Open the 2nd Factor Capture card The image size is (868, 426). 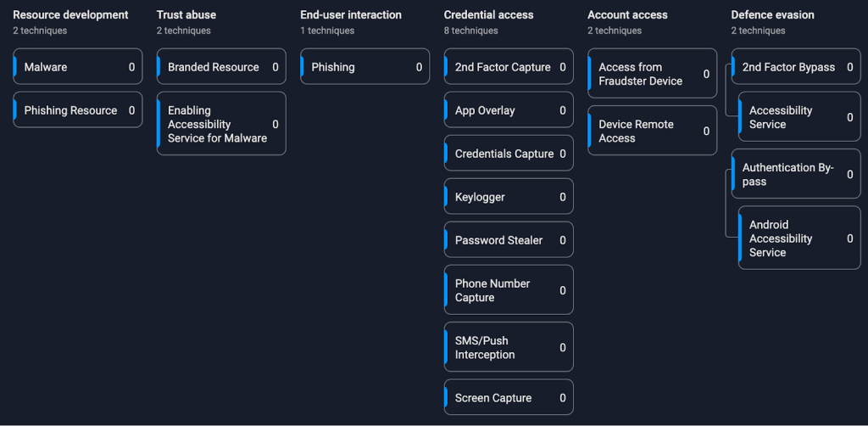pyautogui.click(x=509, y=67)
